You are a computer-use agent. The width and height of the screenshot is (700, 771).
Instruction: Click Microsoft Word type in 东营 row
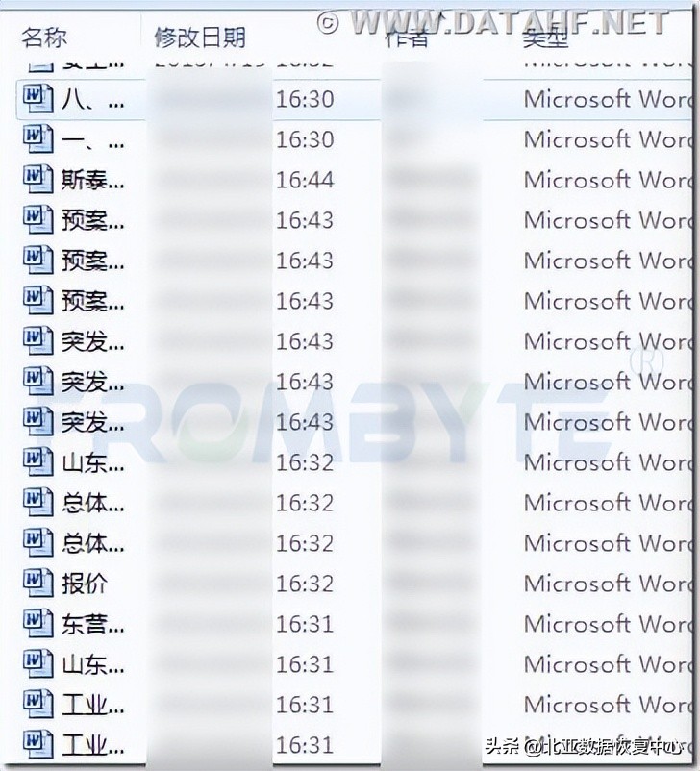click(x=609, y=624)
